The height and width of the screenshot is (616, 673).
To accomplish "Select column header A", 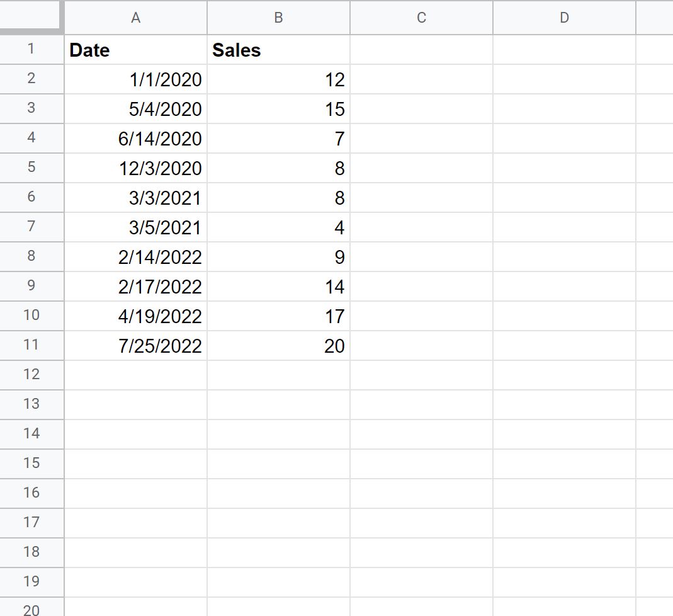I will click(x=135, y=18).
